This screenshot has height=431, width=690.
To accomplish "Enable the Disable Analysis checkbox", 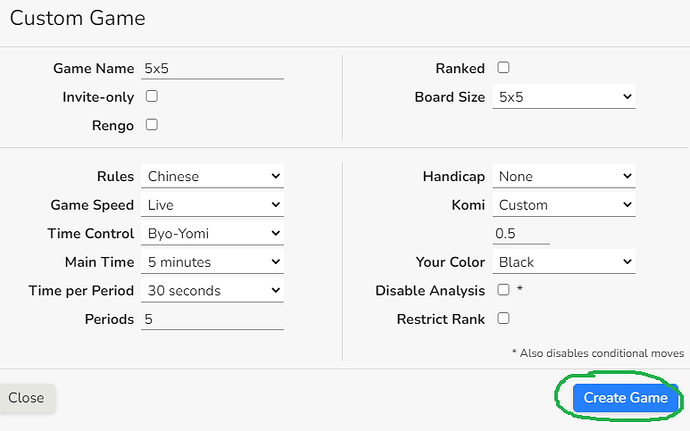I will tap(503, 290).
